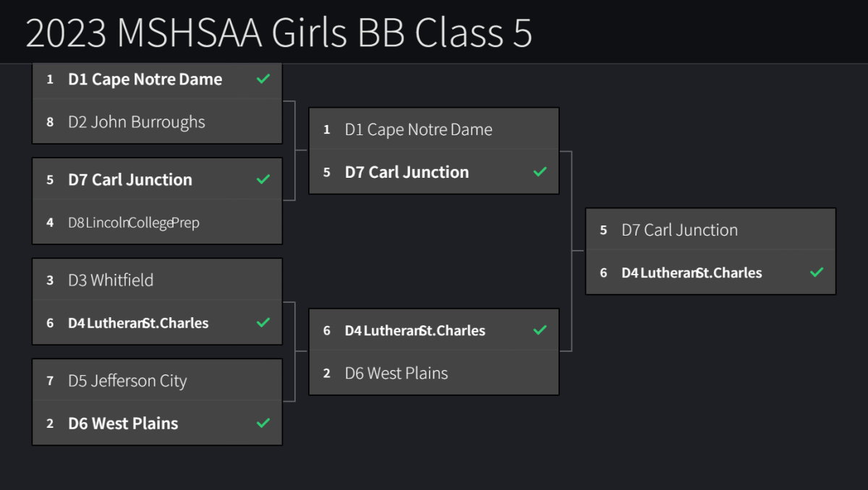868x490 pixels.
Task: Select D8 Lincoln College Prep entry
Action: (134, 223)
